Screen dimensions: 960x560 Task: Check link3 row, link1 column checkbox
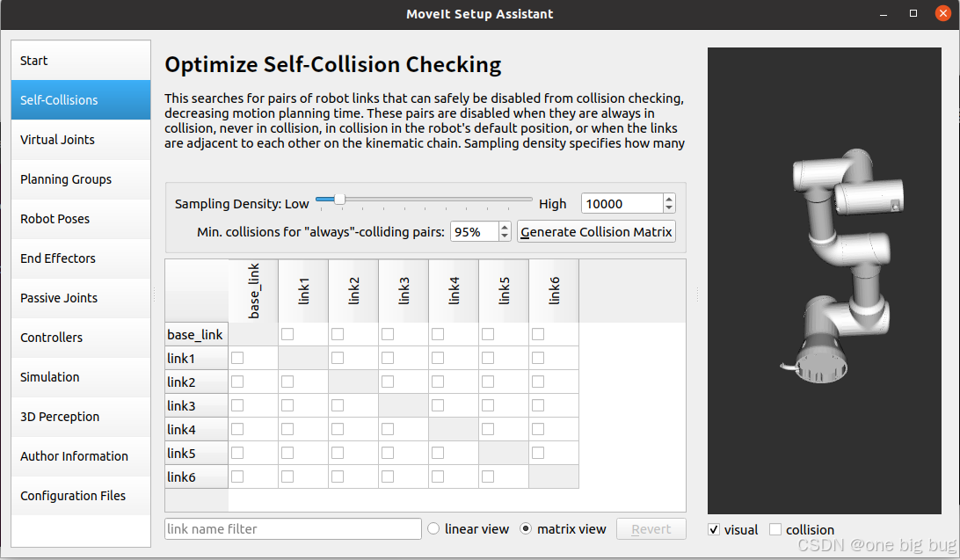coord(287,405)
